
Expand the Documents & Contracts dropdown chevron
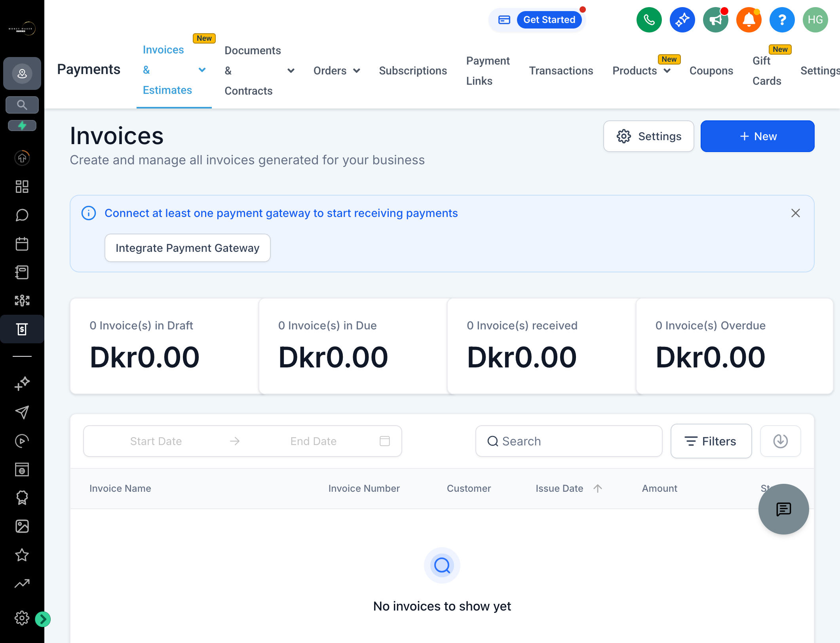click(x=291, y=71)
